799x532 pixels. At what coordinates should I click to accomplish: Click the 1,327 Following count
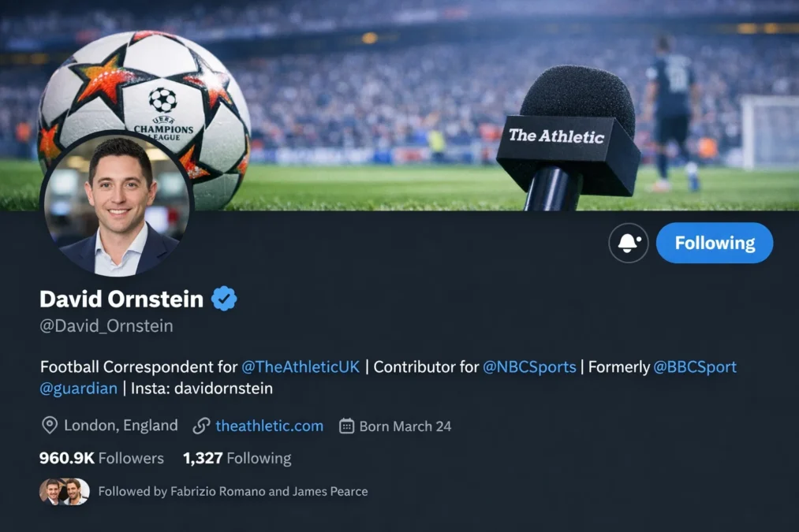pyautogui.click(x=237, y=458)
